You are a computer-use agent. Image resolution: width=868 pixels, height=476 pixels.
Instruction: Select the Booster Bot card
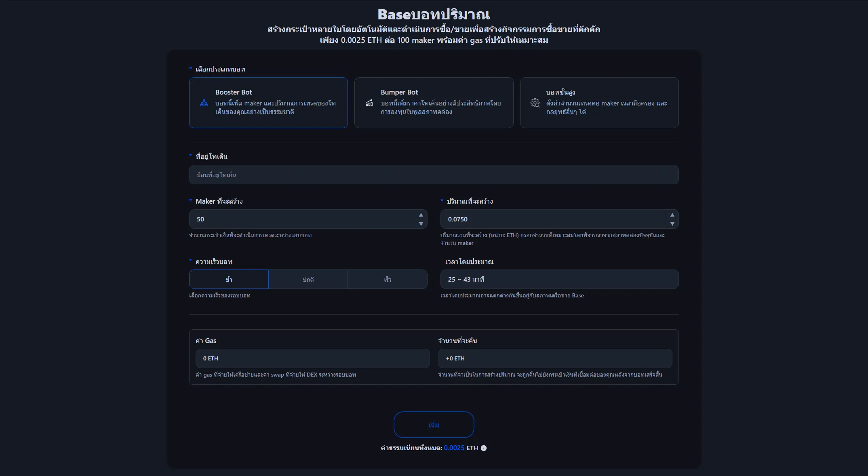click(268, 103)
